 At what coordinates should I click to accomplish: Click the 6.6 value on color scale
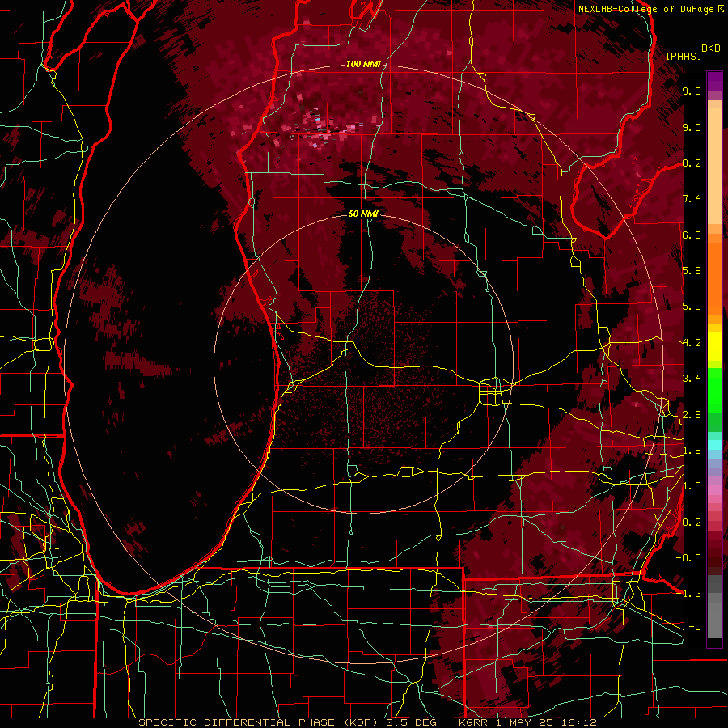(x=692, y=235)
